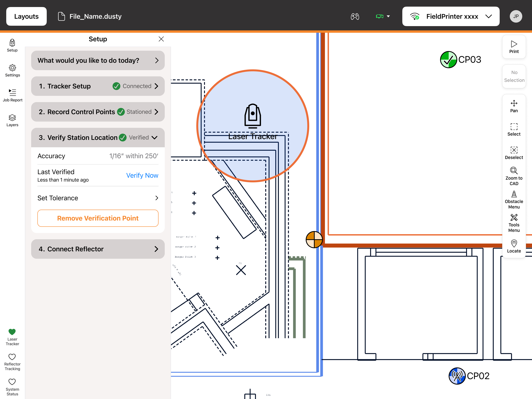The height and width of the screenshot is (399, 532).
Task: Expand the 1. Tracker Setup section
Action: (98, 86)
